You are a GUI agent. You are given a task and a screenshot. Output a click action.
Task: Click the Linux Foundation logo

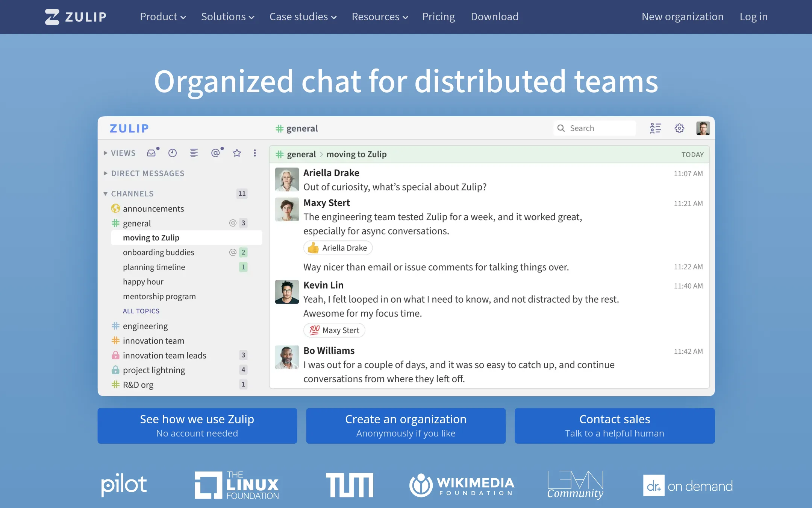coord(237,485)
